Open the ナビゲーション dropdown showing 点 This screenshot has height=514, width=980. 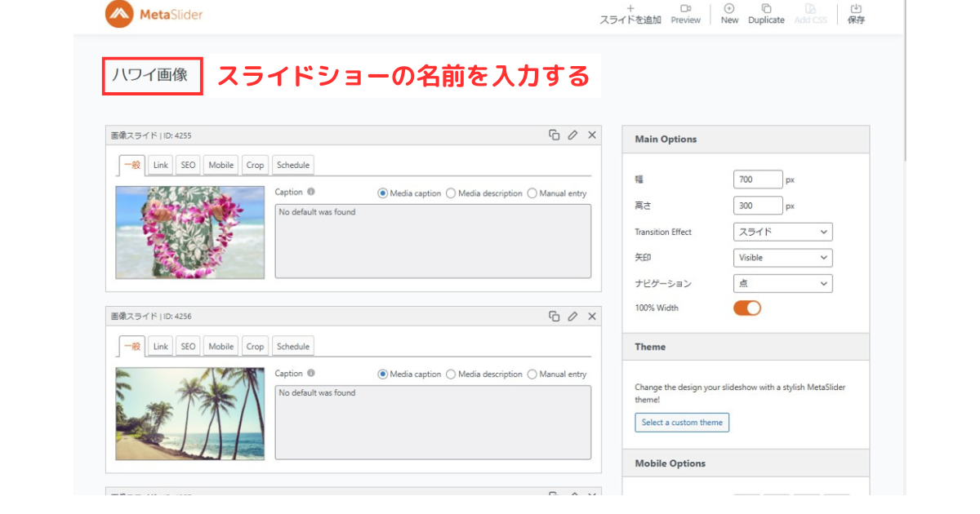(x=782, y=283)
